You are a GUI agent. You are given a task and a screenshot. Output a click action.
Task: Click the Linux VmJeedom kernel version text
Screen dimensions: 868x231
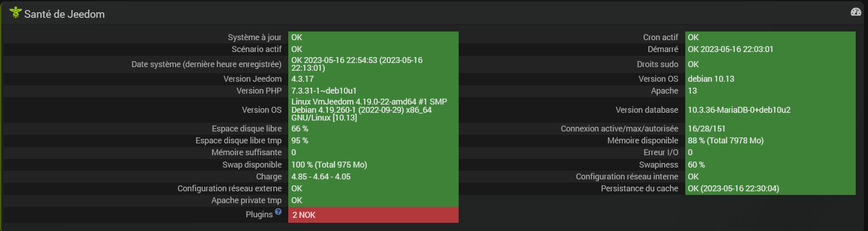369,110
